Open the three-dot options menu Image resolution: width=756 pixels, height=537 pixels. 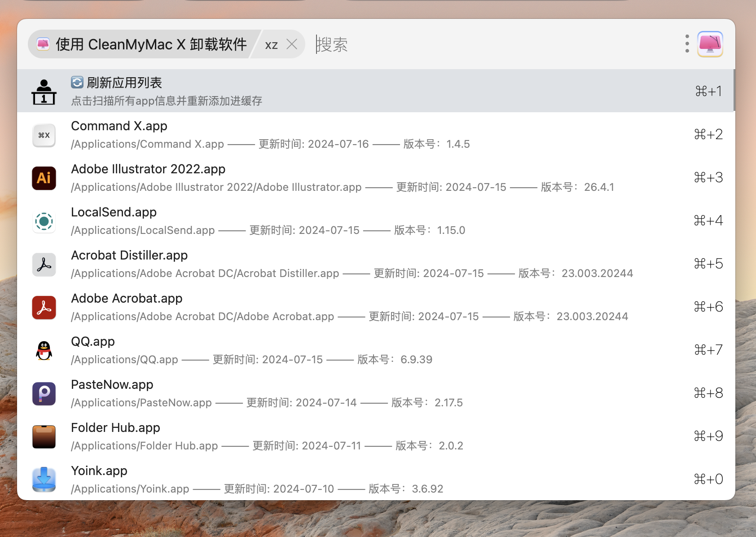pos(687,44)
